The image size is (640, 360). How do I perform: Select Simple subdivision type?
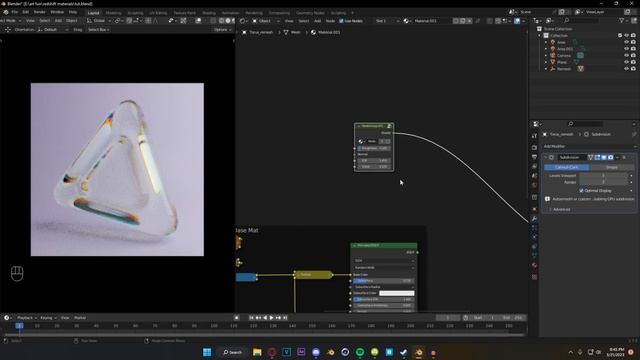point(612,167)
